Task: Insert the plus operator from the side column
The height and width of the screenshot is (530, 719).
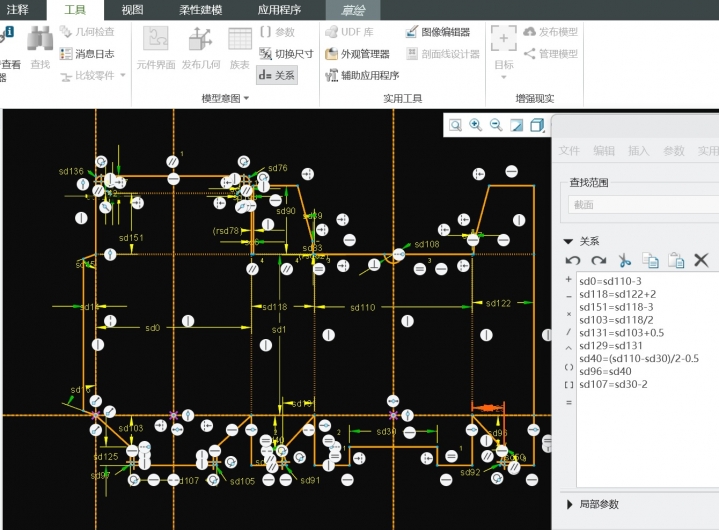Action: (x=568, y=280)
